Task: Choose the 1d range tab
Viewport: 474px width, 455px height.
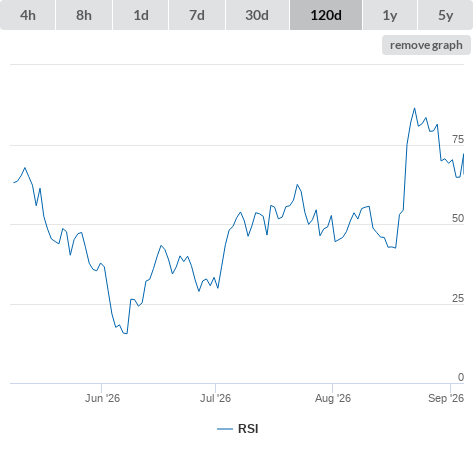Action: click(141, 15)
